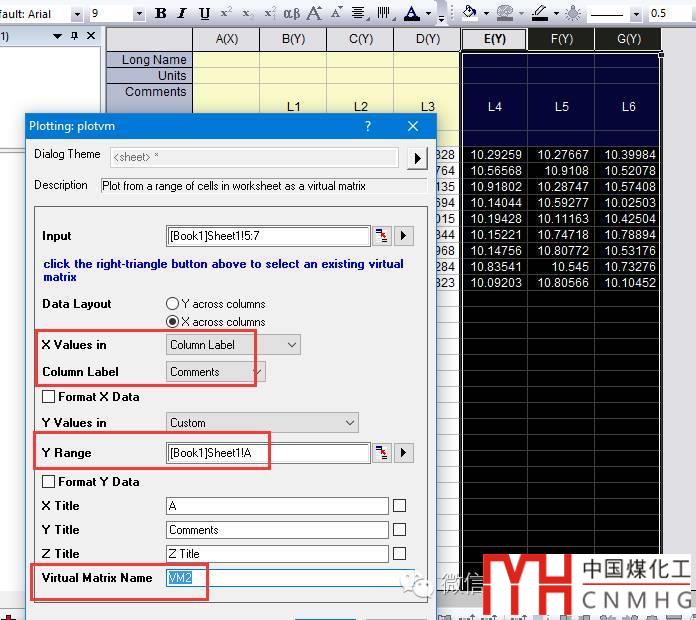The image size is (696, 620).
Task: Apply superscript formatting
Action: [226, 13]
